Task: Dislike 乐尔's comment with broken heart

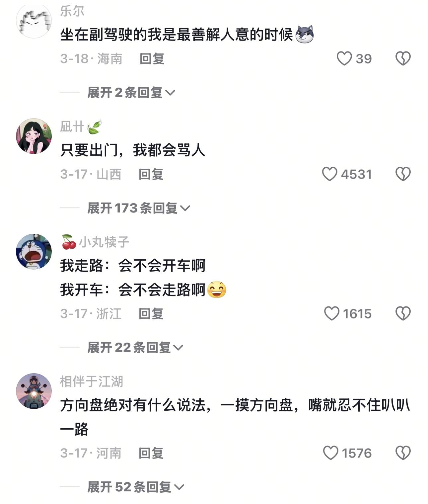Action: point(403,58)
